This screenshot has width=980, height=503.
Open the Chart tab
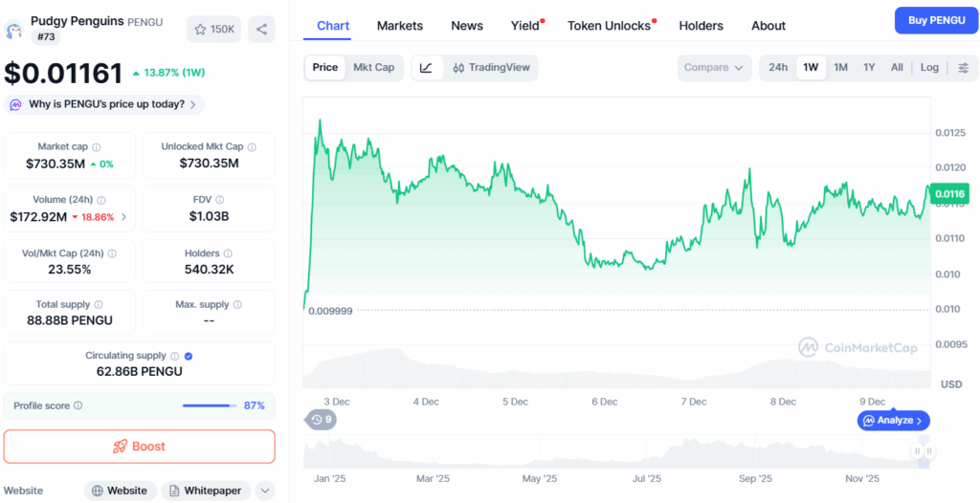tap(333, 26)
